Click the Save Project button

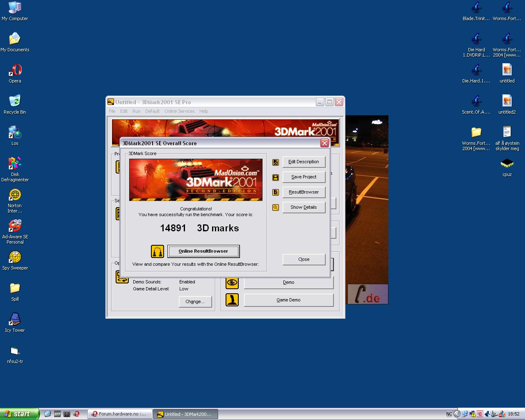(x=304, y=177)
